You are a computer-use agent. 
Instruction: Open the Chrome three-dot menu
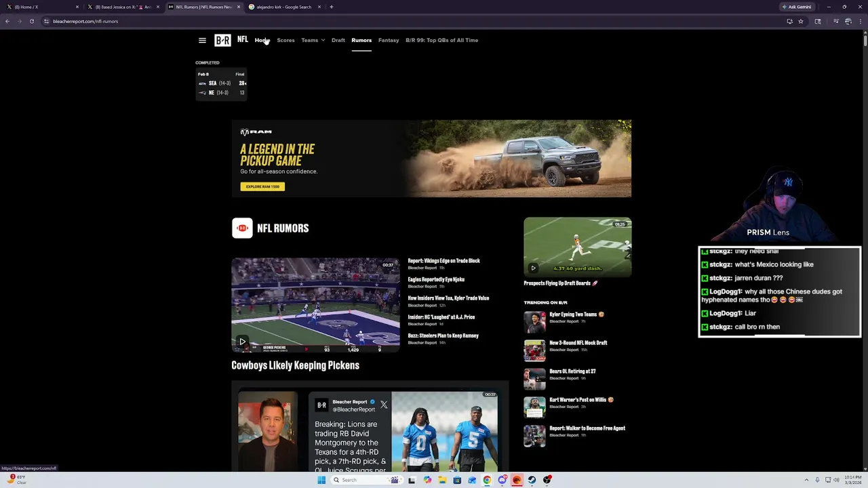tap(861, 21)
